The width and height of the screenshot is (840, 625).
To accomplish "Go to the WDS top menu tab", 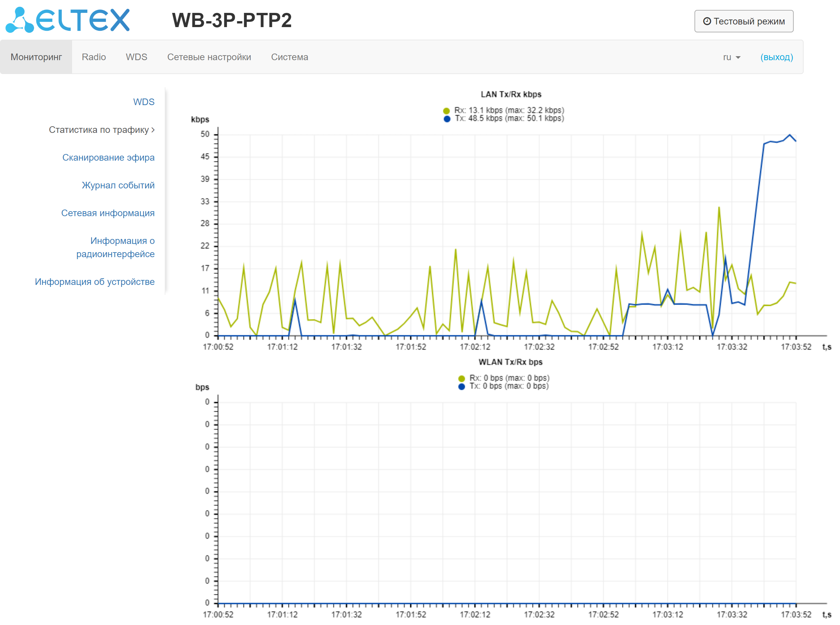I will point(136,57).
